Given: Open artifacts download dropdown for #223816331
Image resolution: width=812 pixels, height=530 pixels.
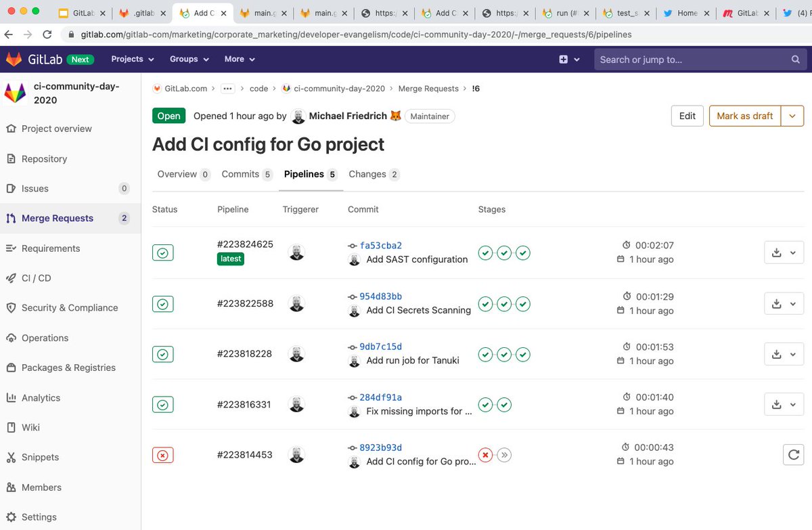Looking at the screenshot, I should click(784, 405).
